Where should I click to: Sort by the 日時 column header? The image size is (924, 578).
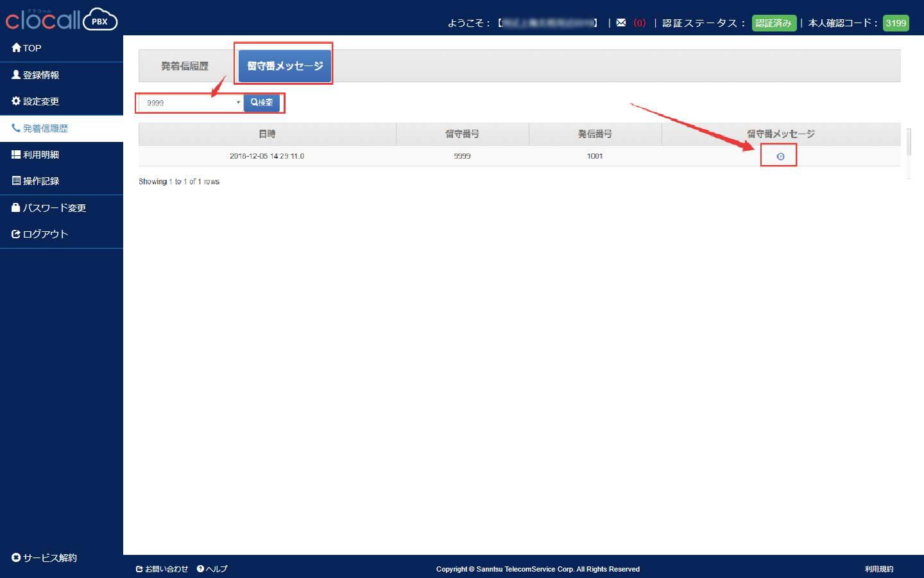click(x=268, y=134)
